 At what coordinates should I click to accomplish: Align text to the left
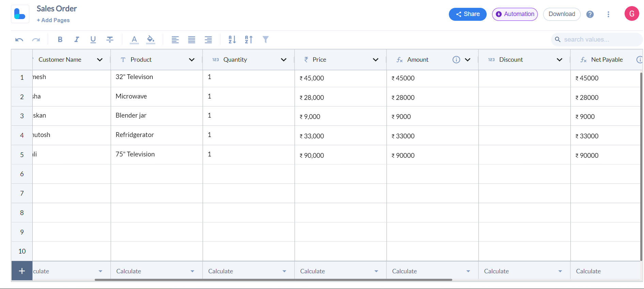(x=175, y=40)
